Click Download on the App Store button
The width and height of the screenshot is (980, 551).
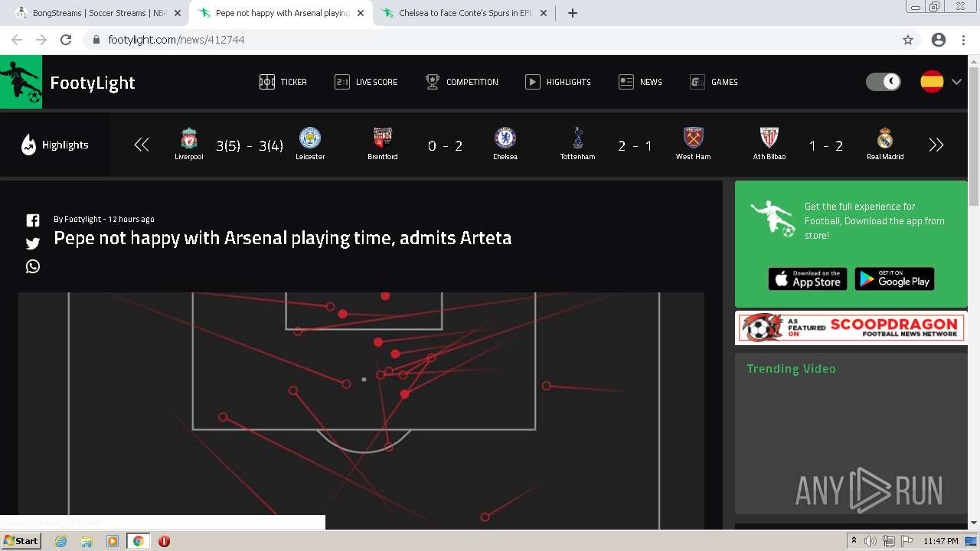point(808,279)
